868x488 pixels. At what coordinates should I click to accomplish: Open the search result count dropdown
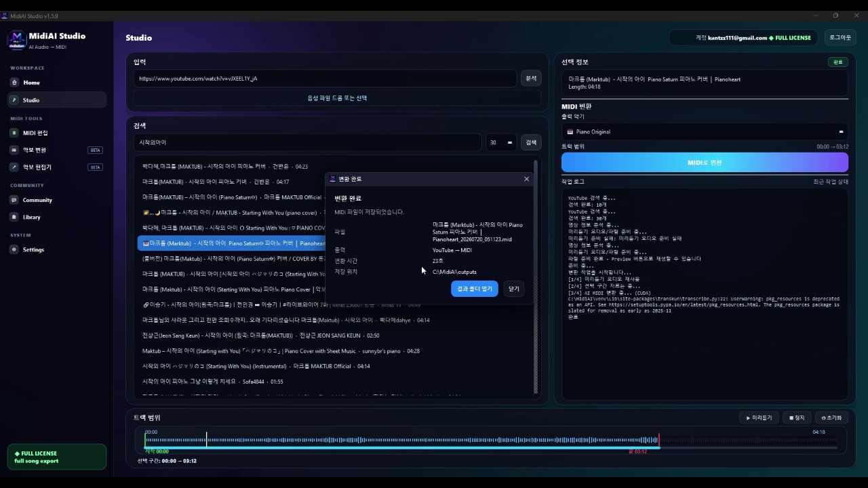(501, 142)
